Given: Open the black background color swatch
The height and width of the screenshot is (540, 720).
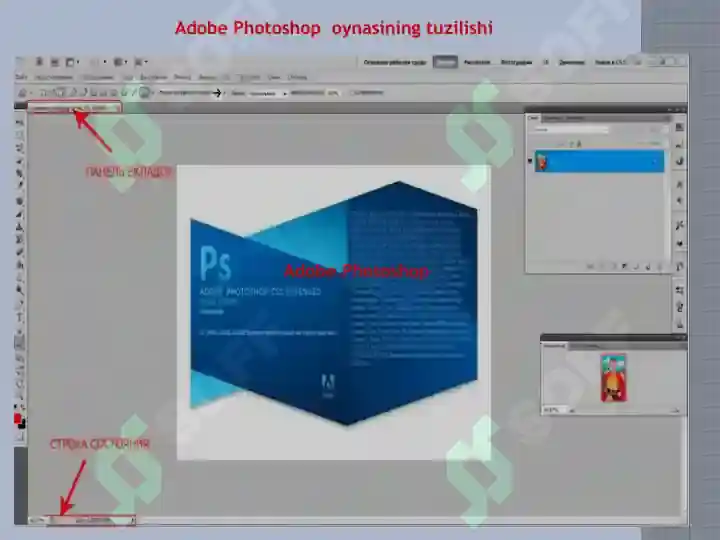Looking at the screenshot, I should 22,424.
